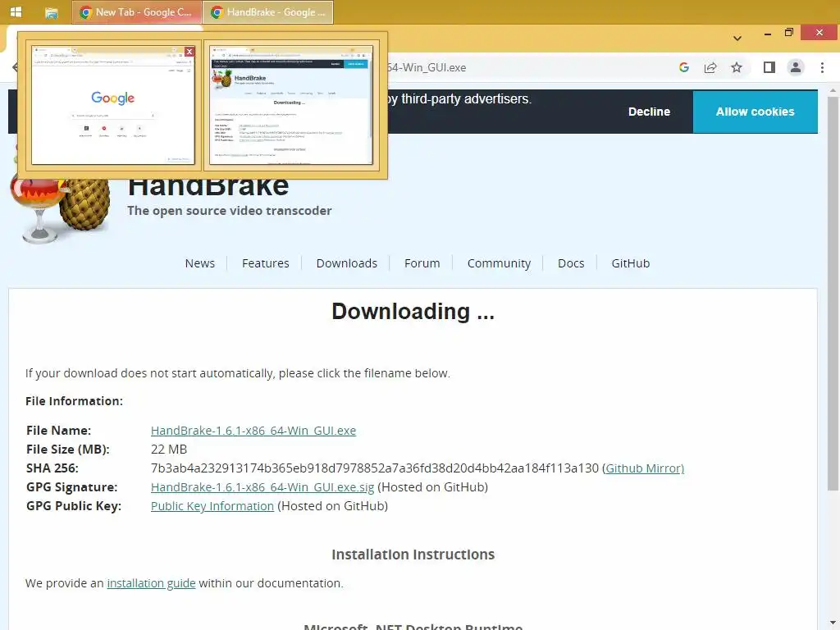Screen dimensions: 840x630
Task: Toggle the Chrome side panel
Action: (x=769, y=67)
